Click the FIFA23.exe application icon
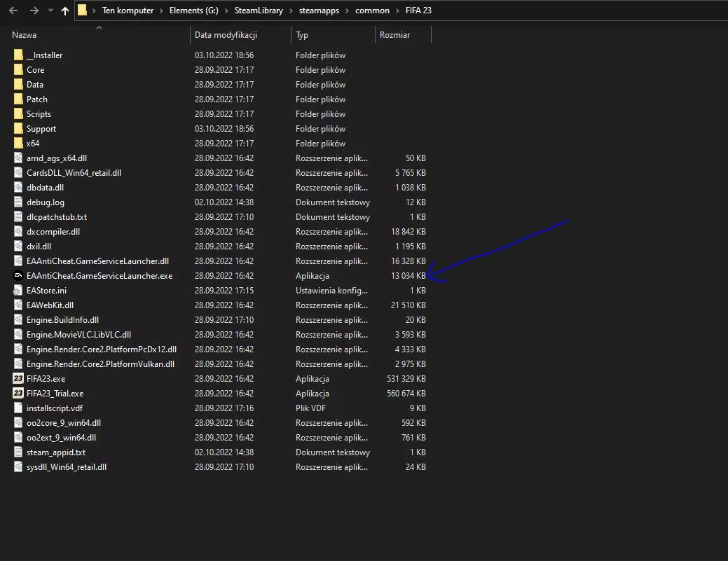728x561 pixels. (18, 379)
